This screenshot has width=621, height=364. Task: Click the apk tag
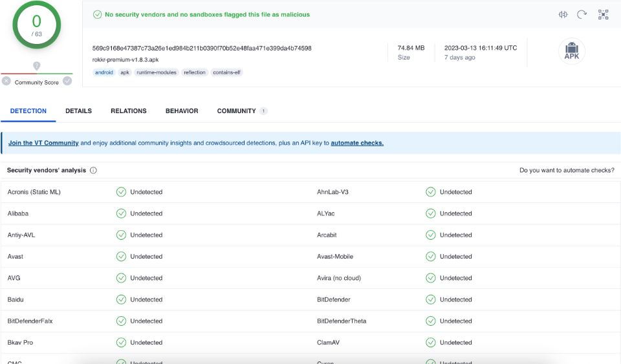(125, 72)
